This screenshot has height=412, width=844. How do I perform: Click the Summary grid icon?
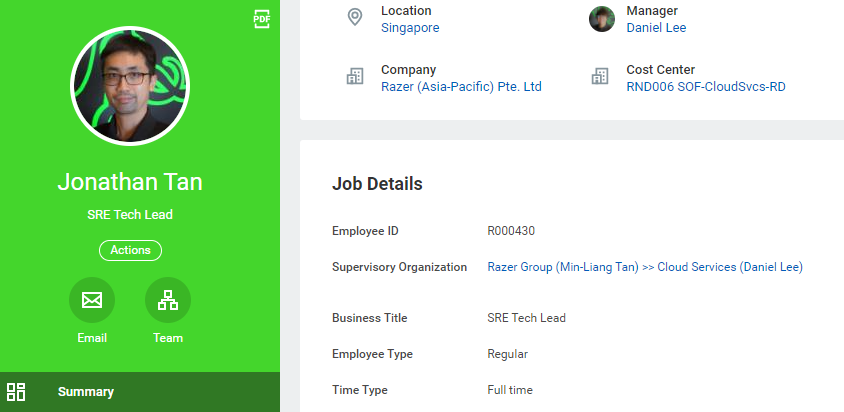point(16,392)
